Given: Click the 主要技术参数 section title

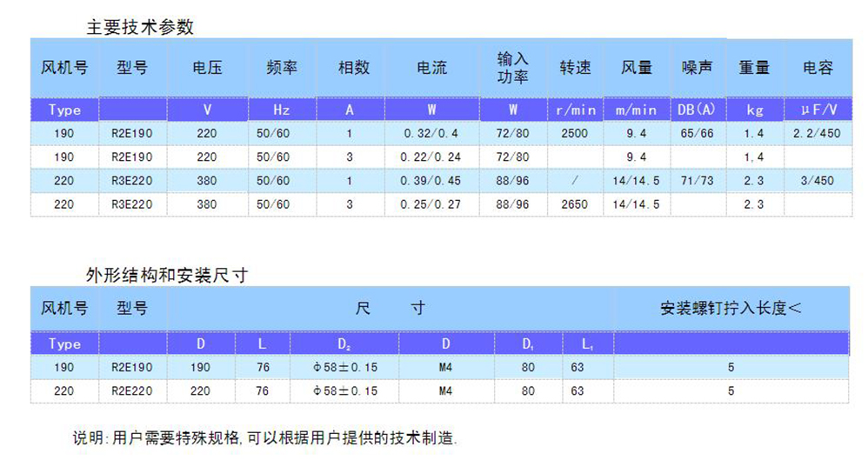Looking at the screenshot, I should tap(139, 27).
